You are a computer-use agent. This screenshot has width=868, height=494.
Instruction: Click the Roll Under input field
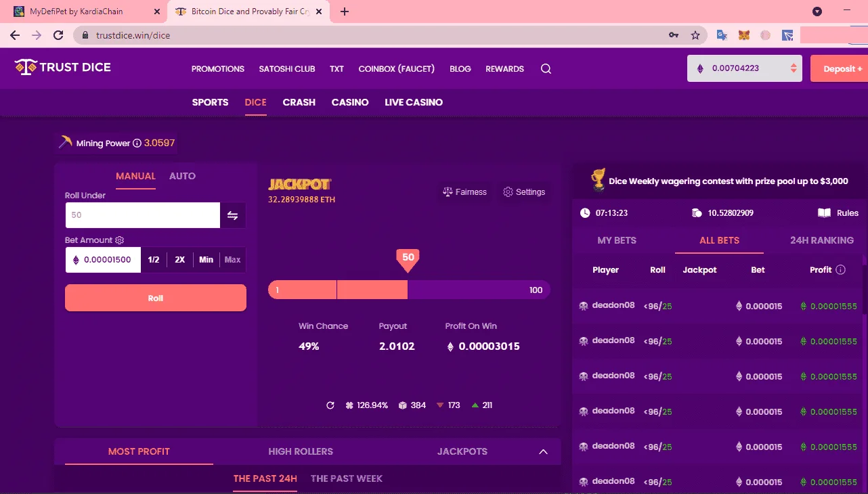[143, 215]
